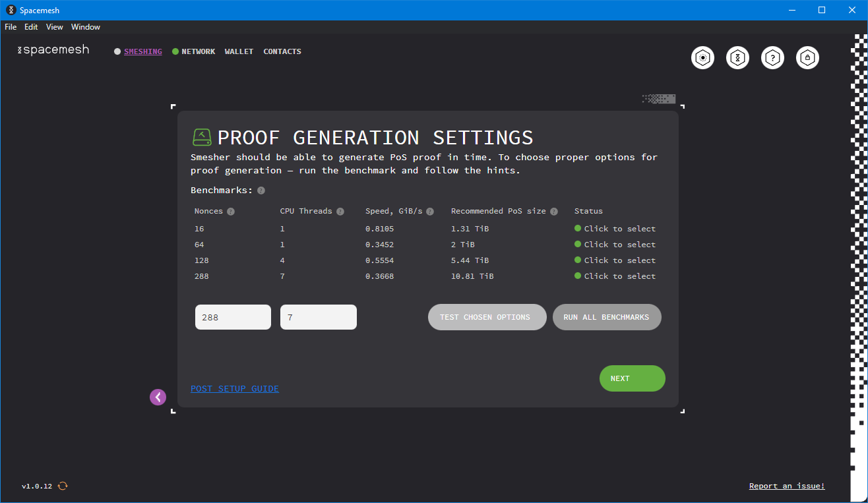Click the hexagon coin icon in the top-right

tap(738, 58)
